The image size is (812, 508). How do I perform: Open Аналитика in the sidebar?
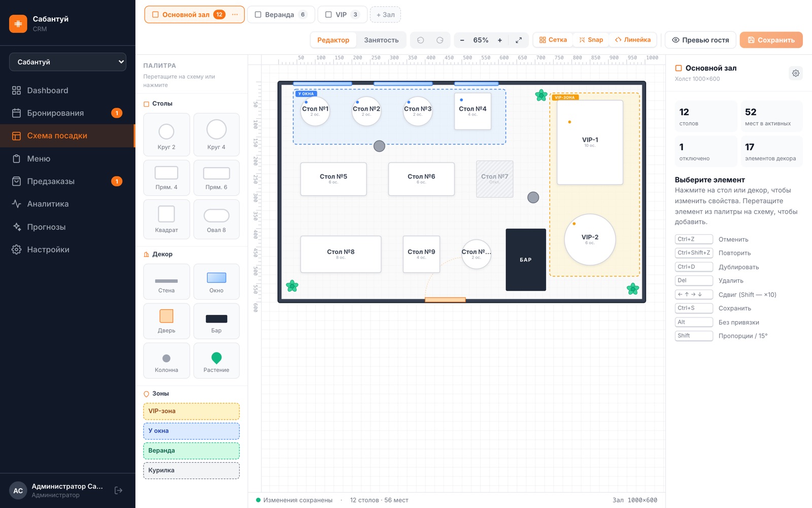coord(67,204)
